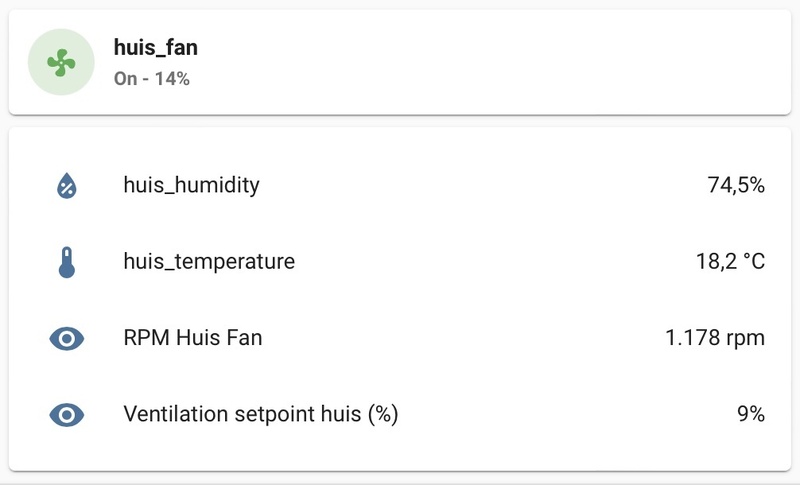Open the Ventilation setpoint huis (%) label
The image size is (800, 485).
(x=261, y=414)
